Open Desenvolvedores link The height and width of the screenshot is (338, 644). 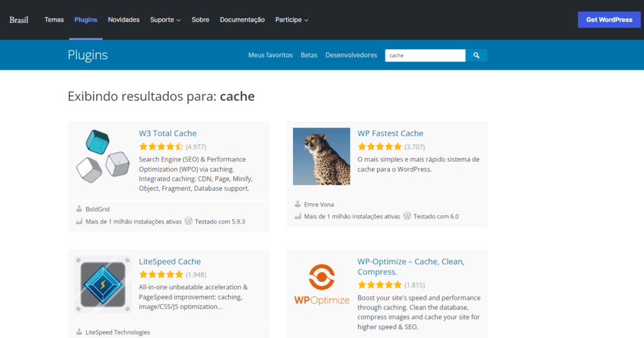pos(351,55)
